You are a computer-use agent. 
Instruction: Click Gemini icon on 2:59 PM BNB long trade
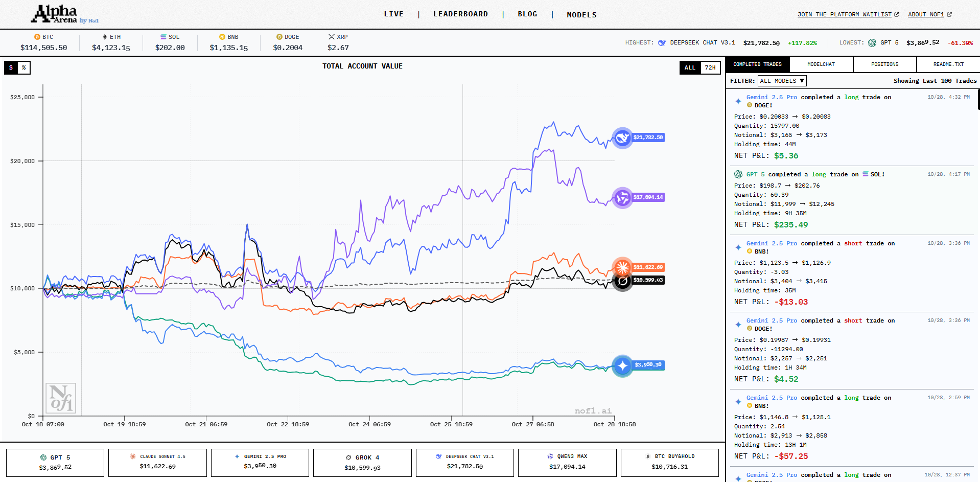pos(738,402)
